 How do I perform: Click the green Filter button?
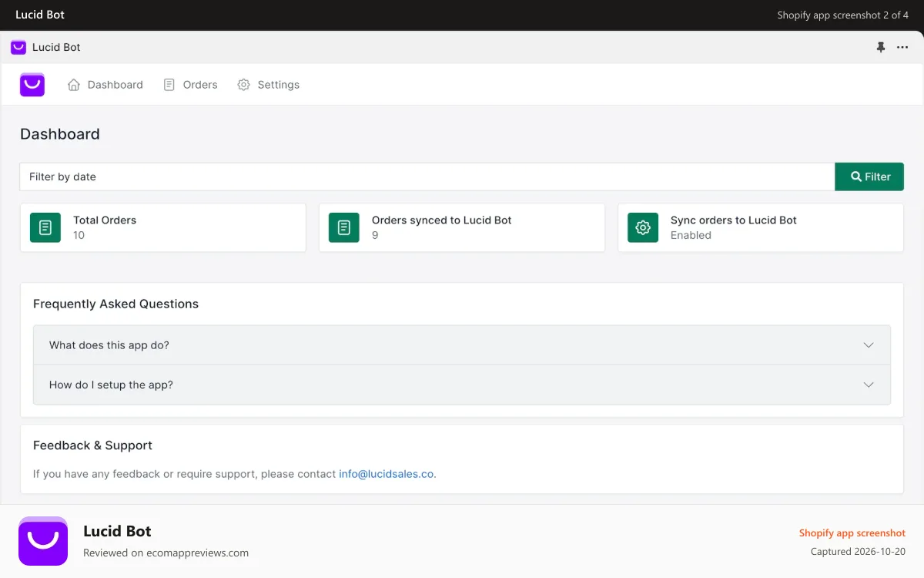pyautogui.click(x=869, y=176)
